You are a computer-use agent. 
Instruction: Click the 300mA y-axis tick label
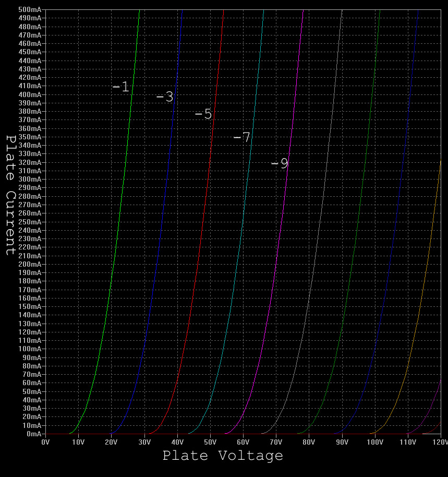coord(30,179)
